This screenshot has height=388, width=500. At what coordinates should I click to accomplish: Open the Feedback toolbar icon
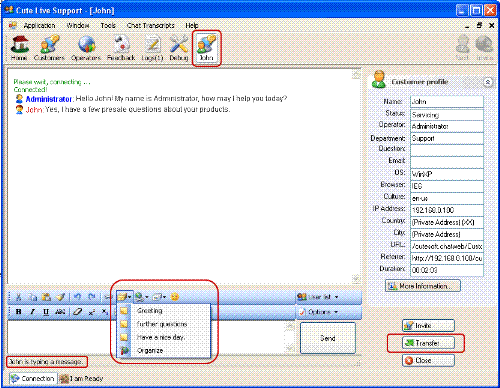click(121, 48)
